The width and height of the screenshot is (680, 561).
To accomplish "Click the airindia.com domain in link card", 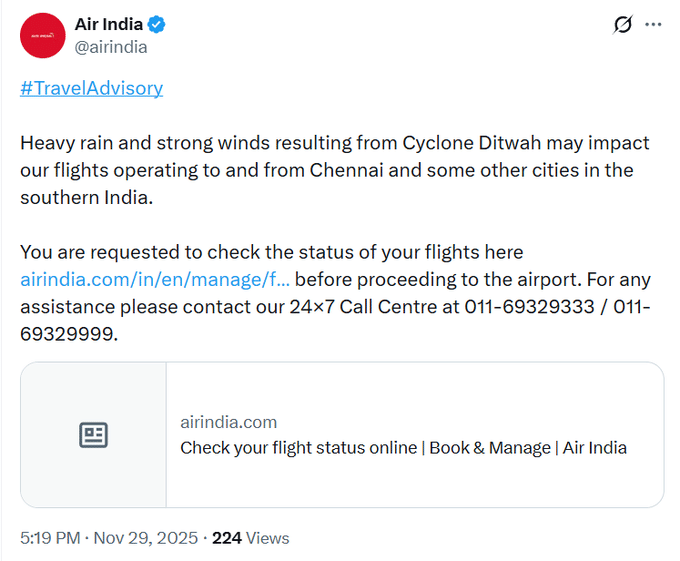I will click(x=229, y=422).
